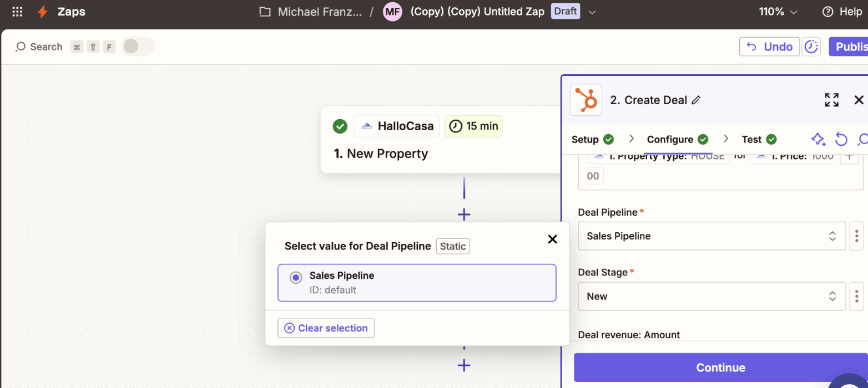Click the Continue button
This screenshot has width=868, height=388.
(x=720, y=367)
